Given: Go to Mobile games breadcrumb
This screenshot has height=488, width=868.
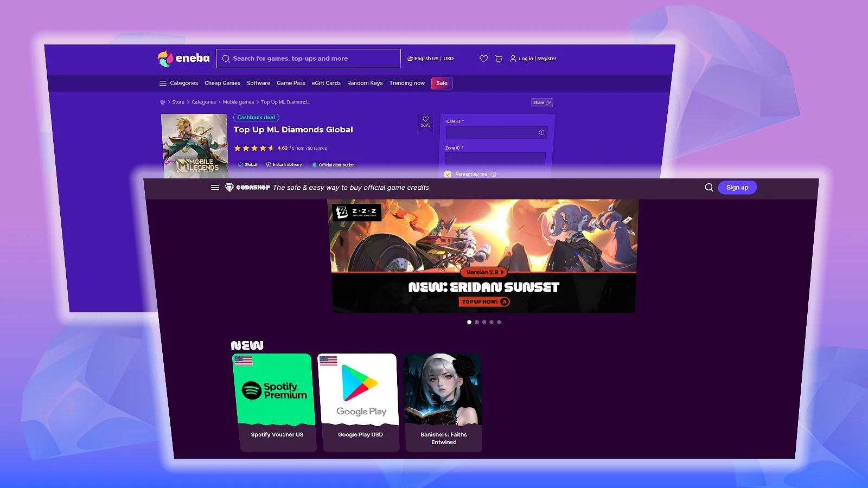Looking at the screenshot, I should (238, 102).
